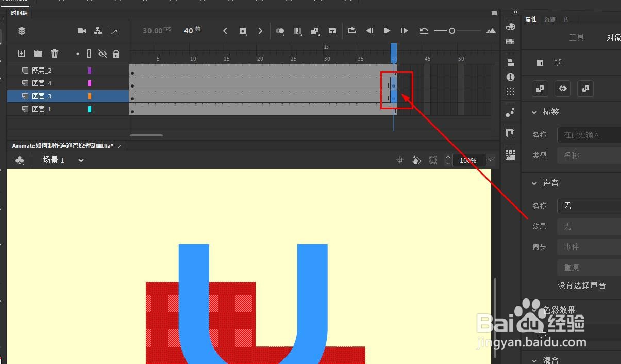Viewport: 621px width, 364px height.
Task: Click Edit Multiple Frames icon
Action: pos(297,31)
